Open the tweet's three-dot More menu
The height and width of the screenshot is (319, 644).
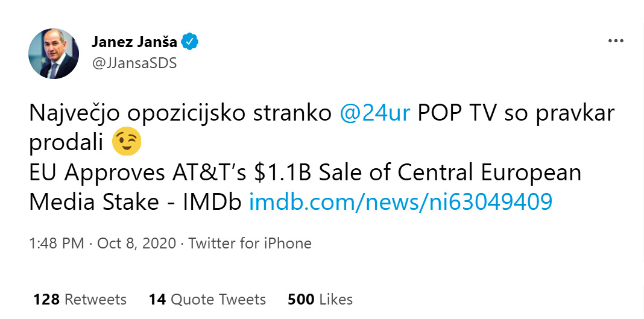pyautogui.click(x=615, y=41)
